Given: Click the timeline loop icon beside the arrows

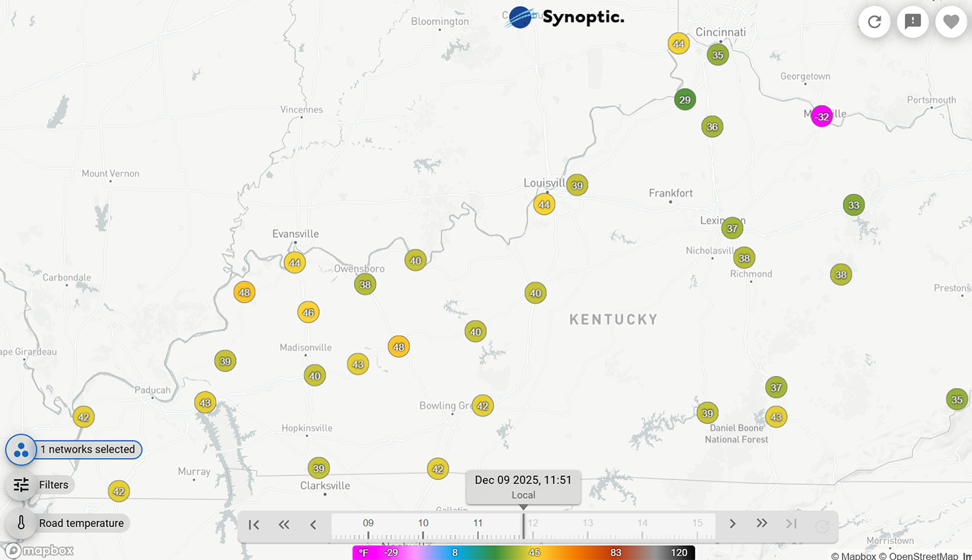Looking at the screenshot, I should pos(821,526).
